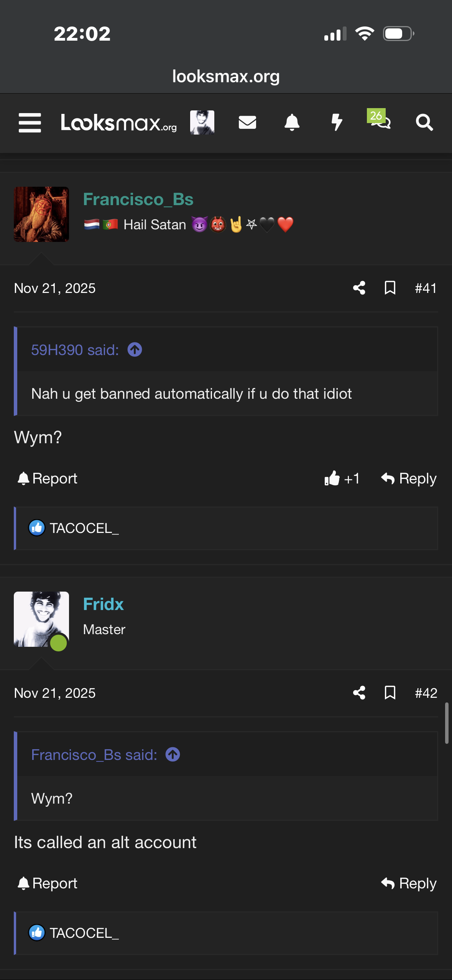The width and height of the screenshot is (452, 980).
Task: Report Francisco_Bs's post #41
Action: point(48,478)
